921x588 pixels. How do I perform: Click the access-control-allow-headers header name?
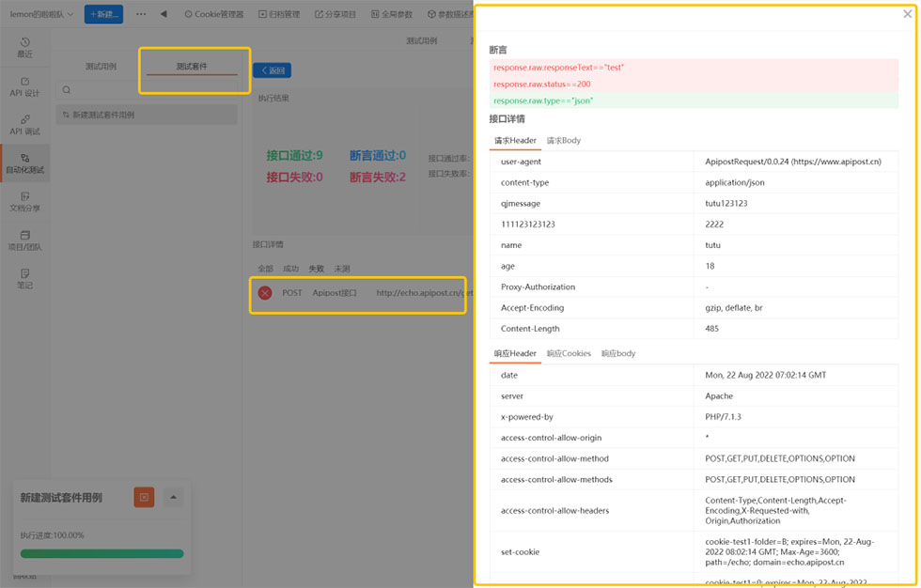554,511
